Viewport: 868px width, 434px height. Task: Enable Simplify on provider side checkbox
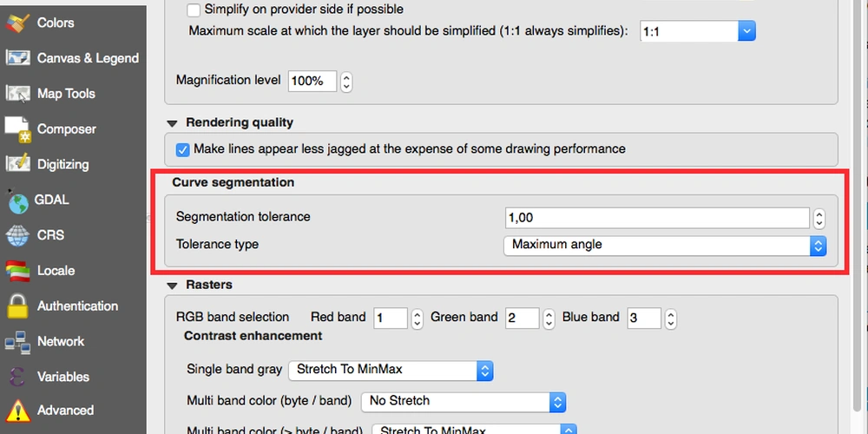tap(194, 10)
